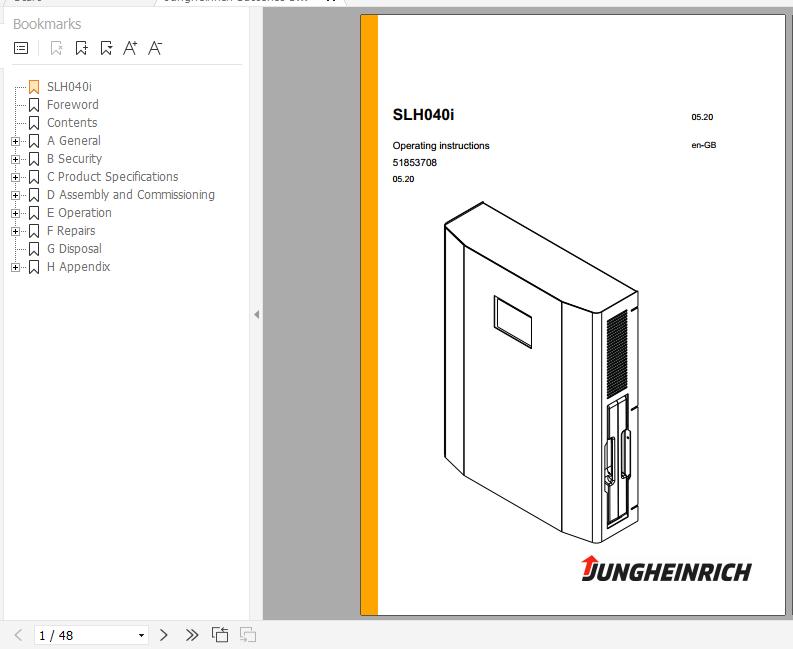
Task: Click the orange SLH040i bookmark icon
Action: pyautogui.click(x=34, y=87)
